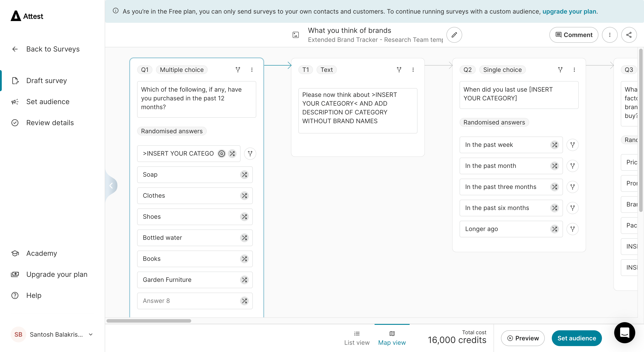Viewport: 644px width, 352px height.
Task: Open the Intercom chat bubble
Action: [624, 332]
